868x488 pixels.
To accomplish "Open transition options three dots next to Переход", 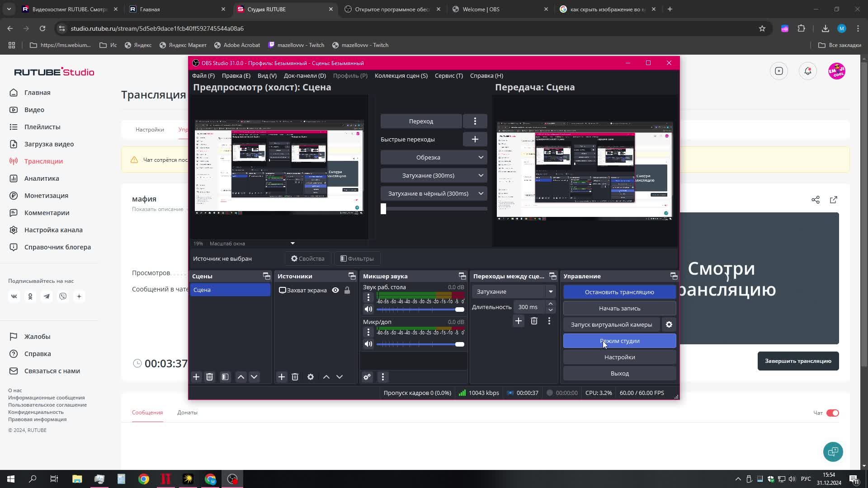I will pyautogui.click(x=475, y=121).
